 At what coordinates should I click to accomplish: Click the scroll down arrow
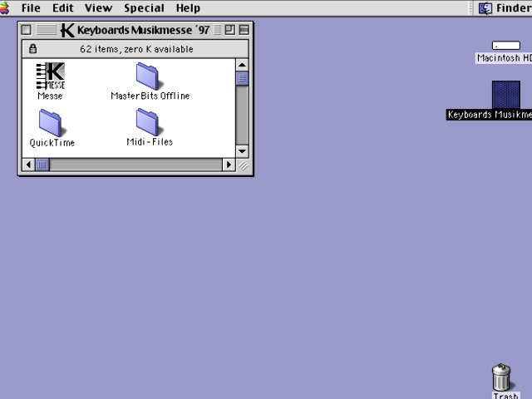[x=242, y=151]
